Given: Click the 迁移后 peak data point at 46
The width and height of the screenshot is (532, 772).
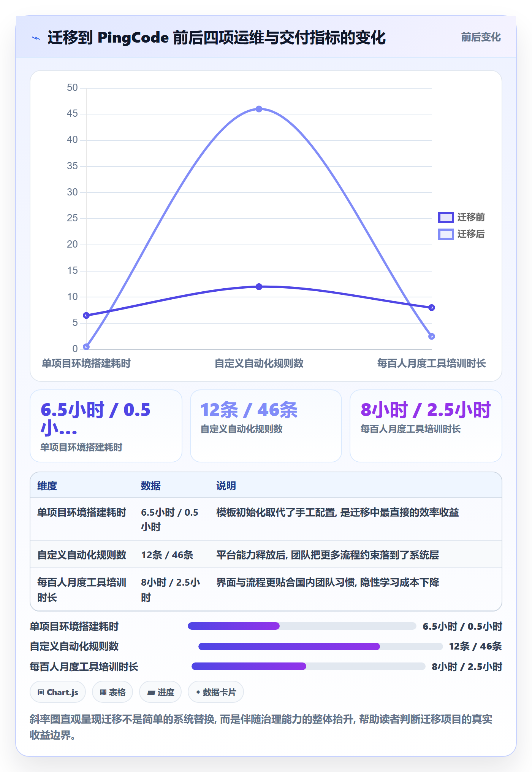Looking at the screenshot, I should coord(259,109).
